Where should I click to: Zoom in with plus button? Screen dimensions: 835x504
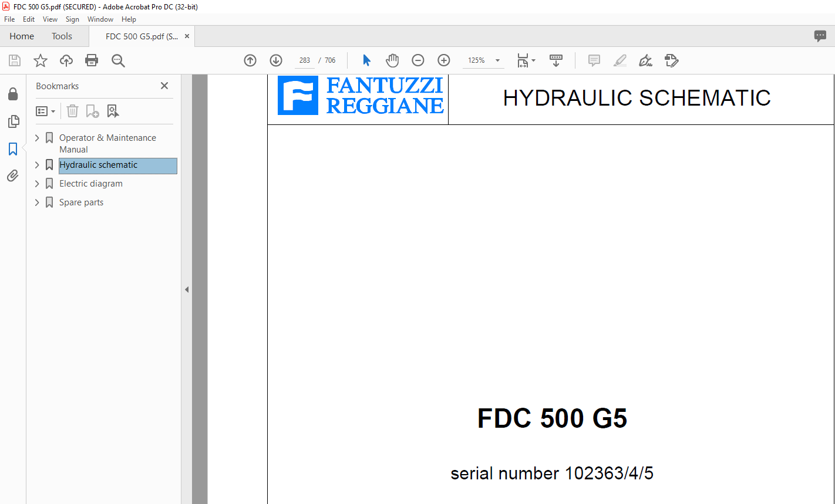pyautogui.click(x=444, y=60)
